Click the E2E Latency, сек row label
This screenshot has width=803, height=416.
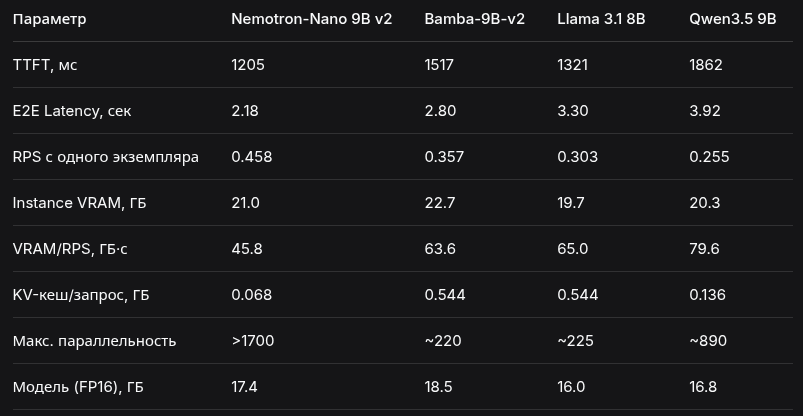[72, 111]
